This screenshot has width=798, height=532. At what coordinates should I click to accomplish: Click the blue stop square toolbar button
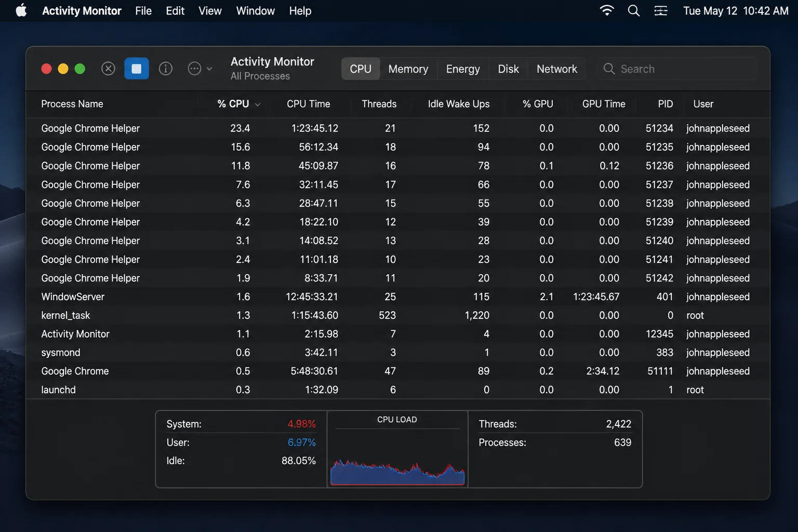137,69
